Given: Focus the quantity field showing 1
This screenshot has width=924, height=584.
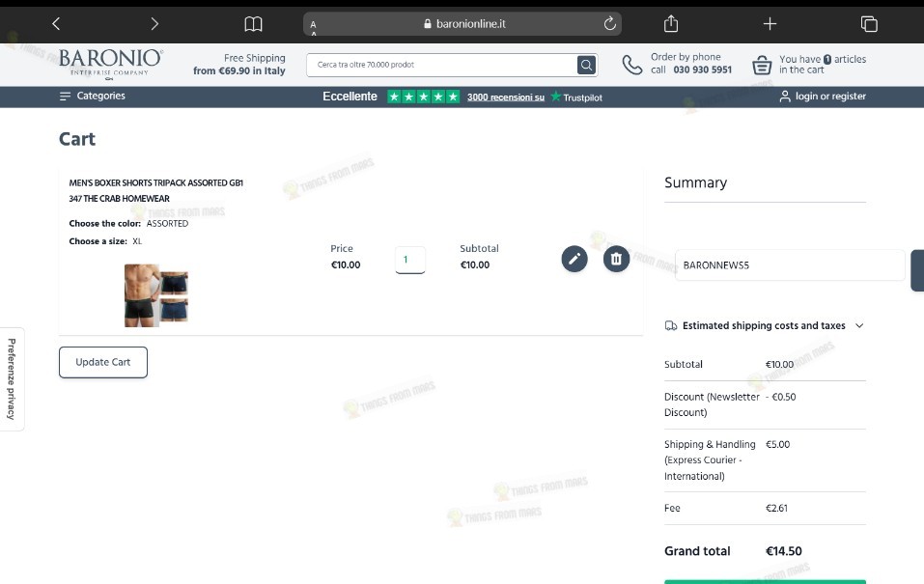Looking at the screenshot, I should (410, 260).
